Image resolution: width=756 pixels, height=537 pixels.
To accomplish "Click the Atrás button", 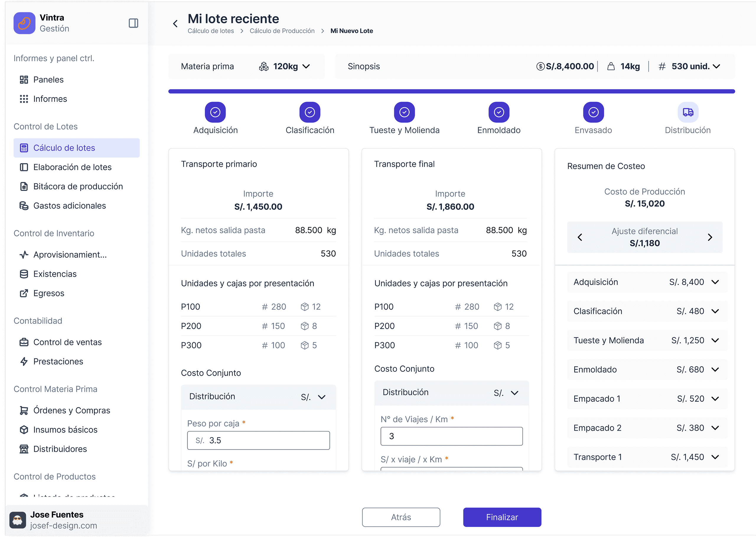I will [401, 517].
